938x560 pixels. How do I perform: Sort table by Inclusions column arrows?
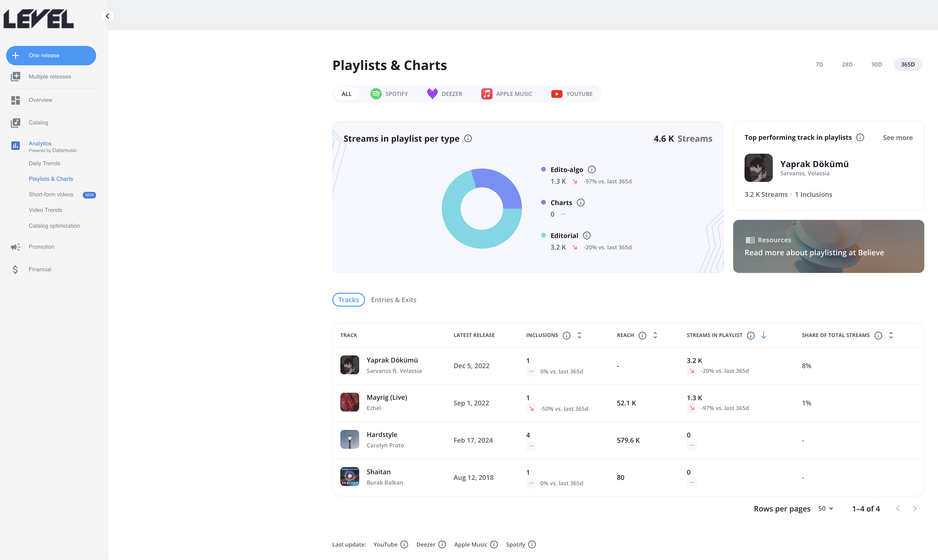tap(579, 335)
